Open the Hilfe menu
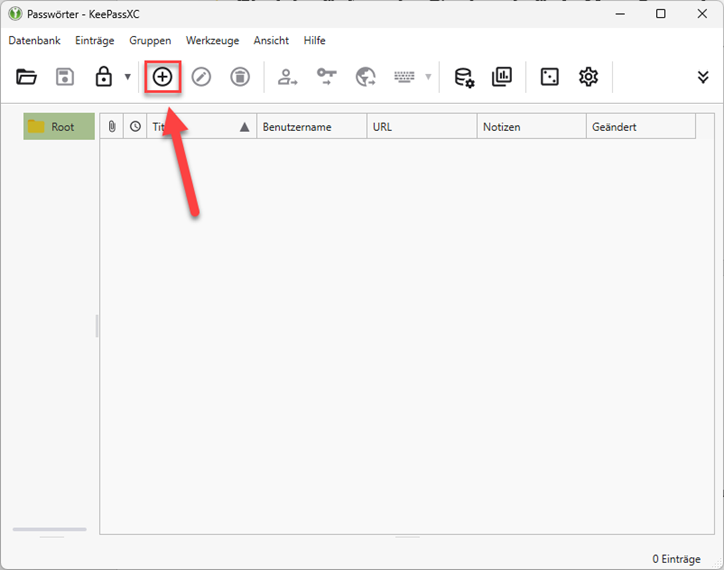The height and width of the screenshot is (570, 724). click(x=314, y=41)
